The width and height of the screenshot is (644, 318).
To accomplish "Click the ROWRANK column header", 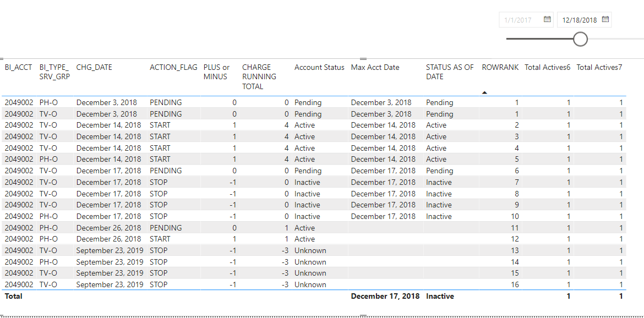I will click(x=500, y=67).
